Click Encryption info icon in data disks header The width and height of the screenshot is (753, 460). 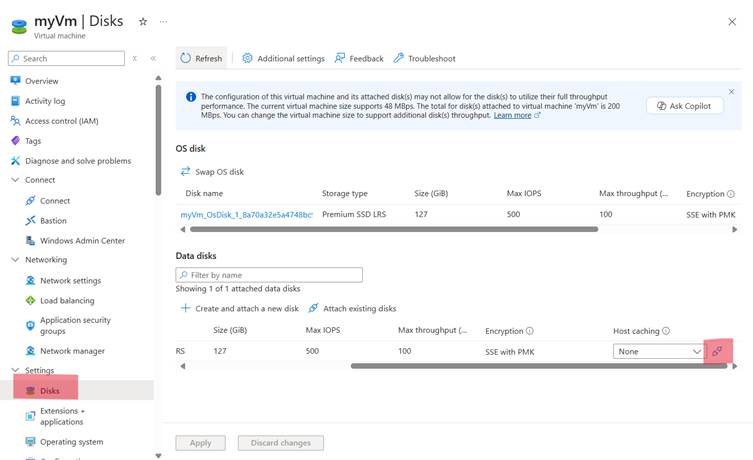click(530, 331)
